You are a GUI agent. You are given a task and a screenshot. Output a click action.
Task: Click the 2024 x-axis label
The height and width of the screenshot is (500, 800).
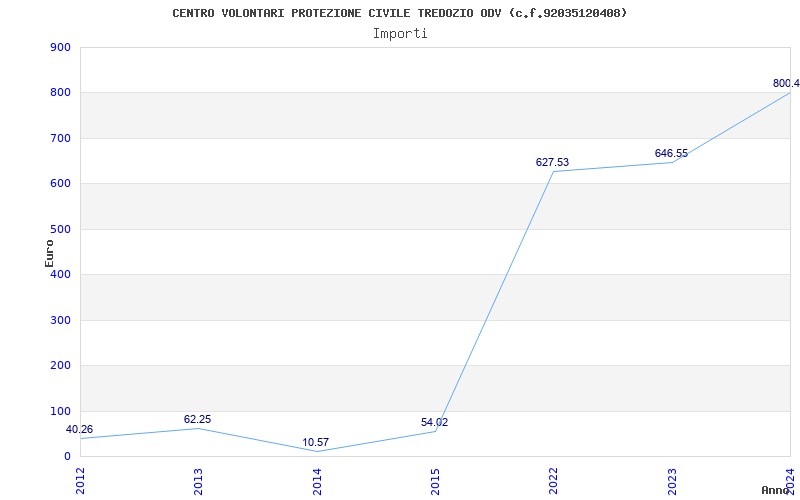[x=790, y=481]
